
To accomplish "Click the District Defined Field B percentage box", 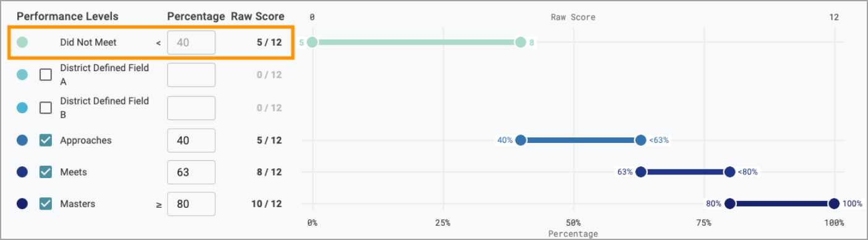I will click(x=191, y=108).
